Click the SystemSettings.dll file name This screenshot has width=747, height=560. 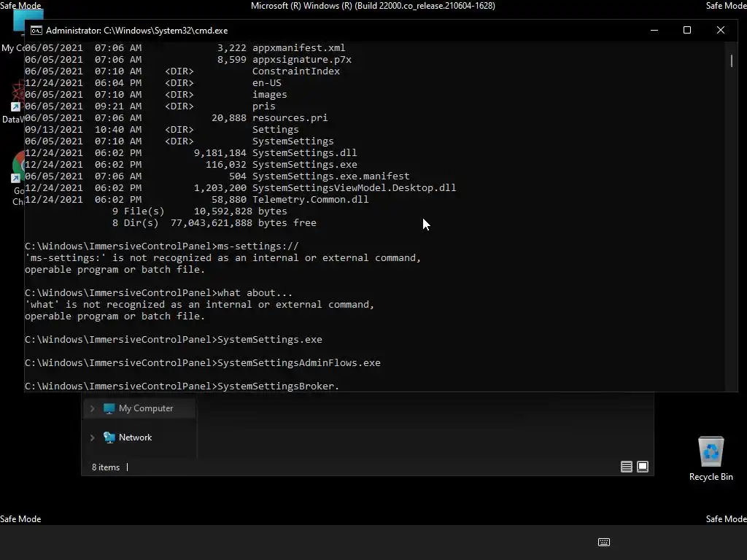(x=304, y=153)
